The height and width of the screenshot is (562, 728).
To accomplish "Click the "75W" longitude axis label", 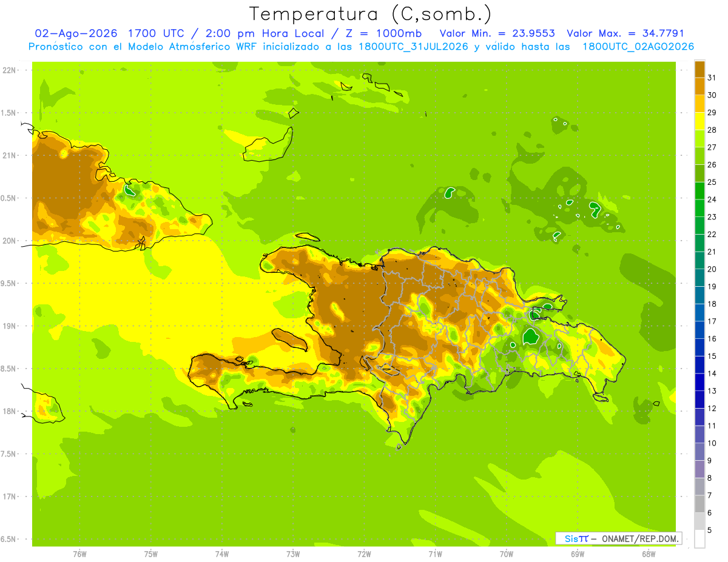I will 150,554.
